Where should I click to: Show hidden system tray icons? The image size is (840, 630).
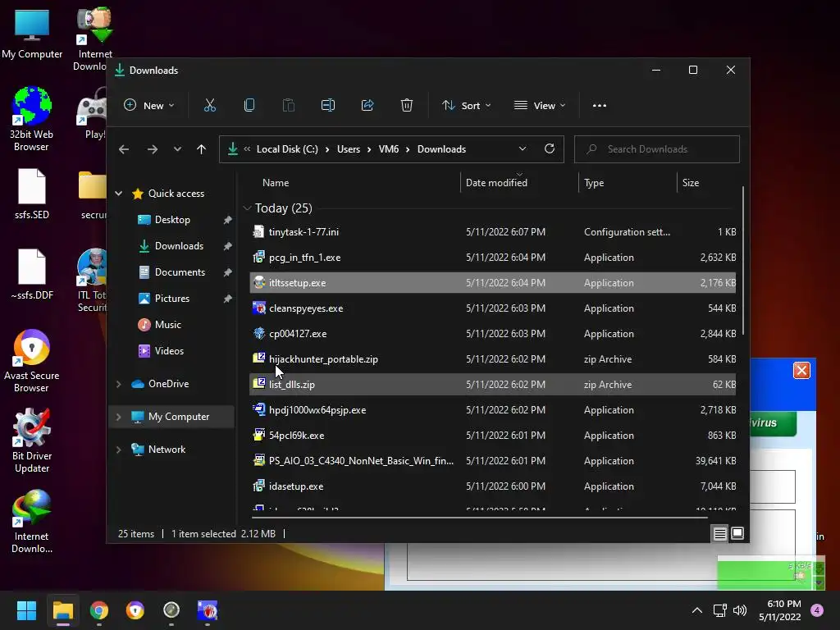pos(697,610)
